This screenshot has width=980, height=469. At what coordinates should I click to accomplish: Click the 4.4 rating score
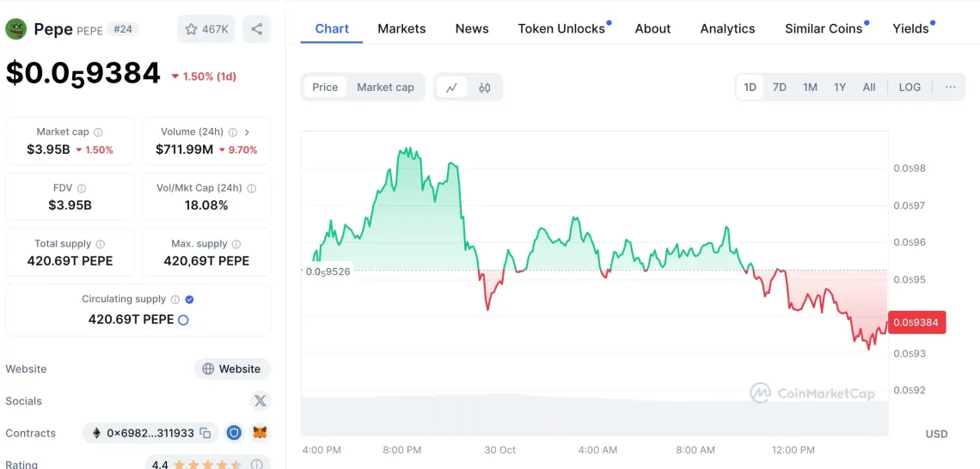pos(159,465)
